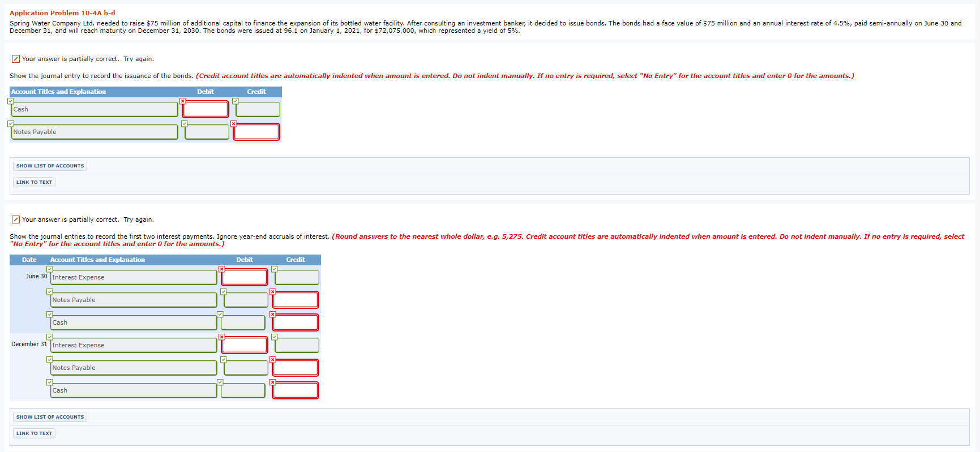Click the green check icon on June 30 Interest Expense title
Screen dimensions: 980x452
(49, 269)
